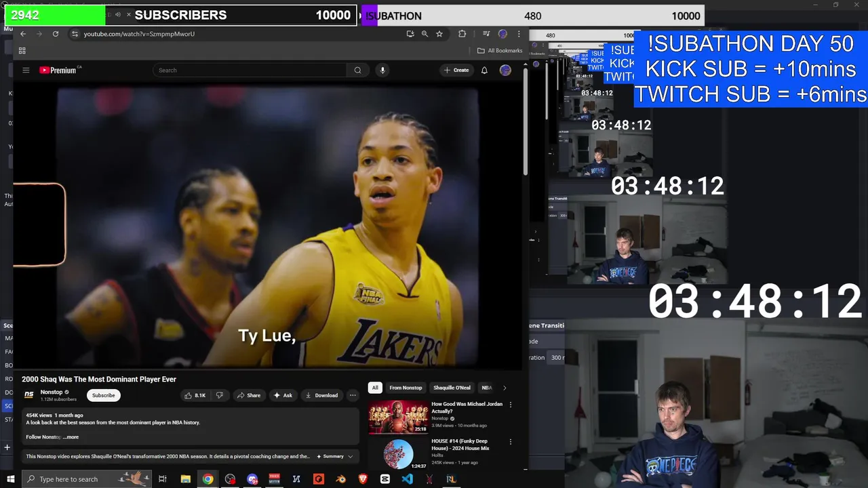Screen dimensions: 868x488
Task: Open site information icon in address bar
Action: (x=75, y=34)
